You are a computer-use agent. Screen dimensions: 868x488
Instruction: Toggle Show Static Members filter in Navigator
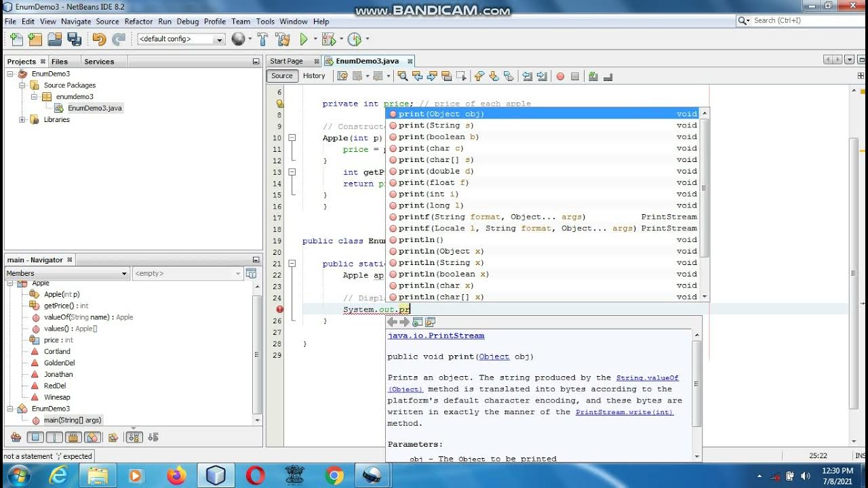(x=54, y=437)
